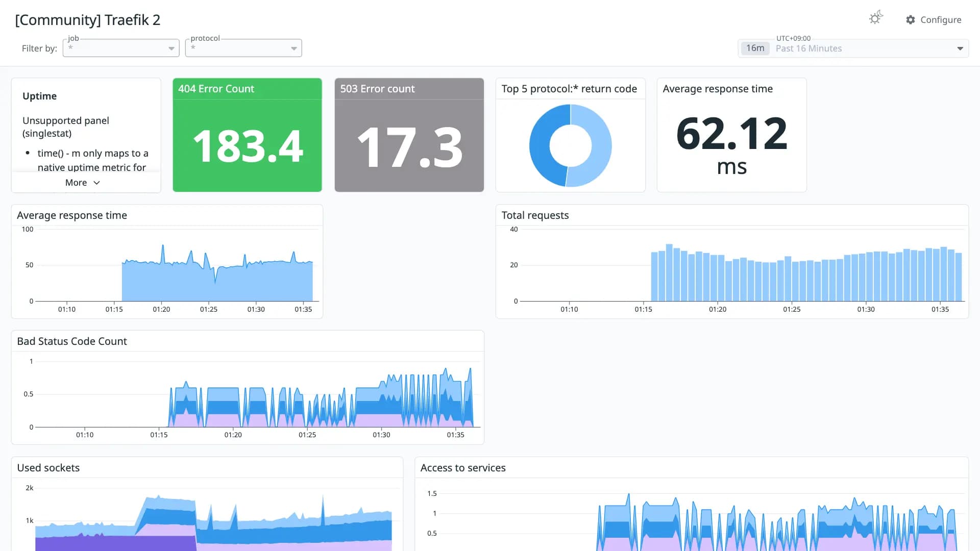Click the 01:20 marker on Total requests axis
Screen dimensions: 980x551
tap(718, 309)
